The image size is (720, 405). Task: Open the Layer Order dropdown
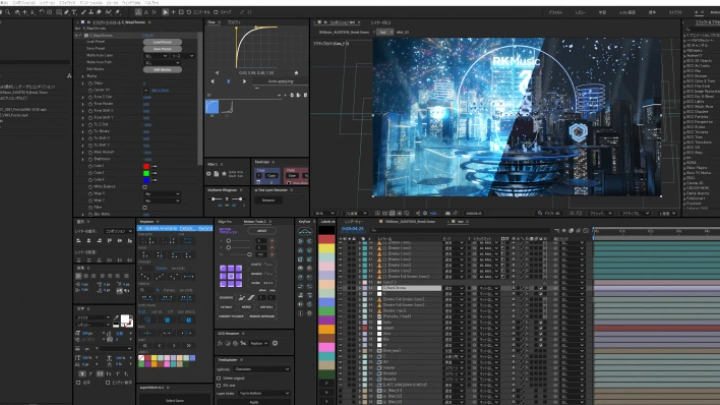point(264,394)
